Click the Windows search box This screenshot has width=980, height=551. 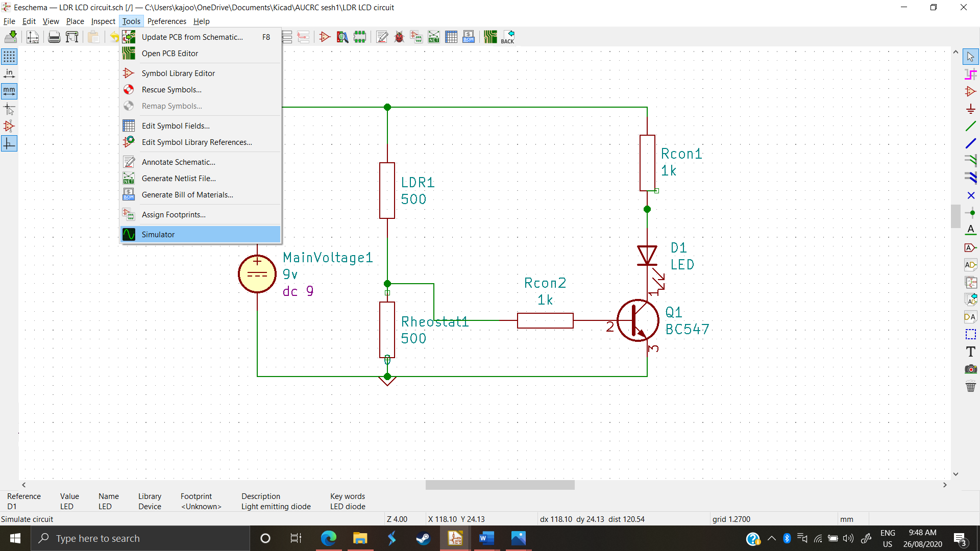pos(140,538)
